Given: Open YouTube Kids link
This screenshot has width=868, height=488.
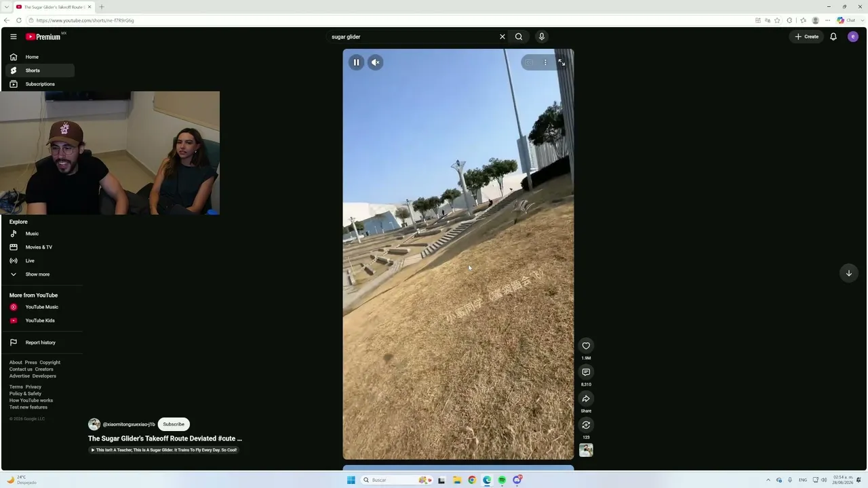Looking at the screenshot, I should click(x=40, y=321).
